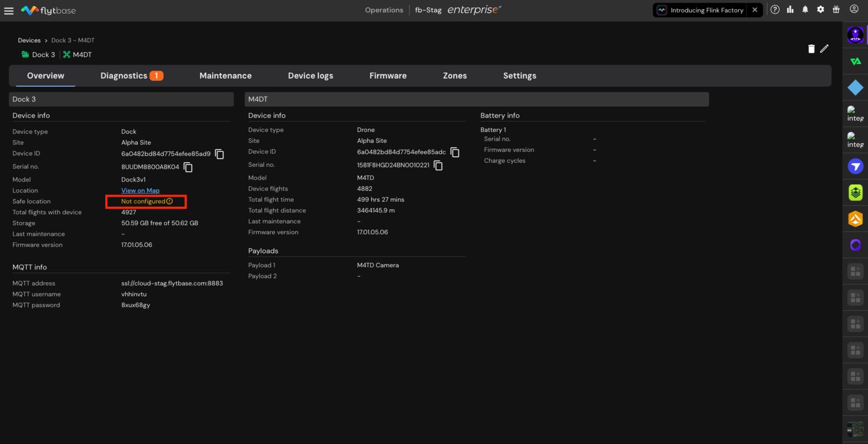Open the purple ring sidebar app

point(856,245)
